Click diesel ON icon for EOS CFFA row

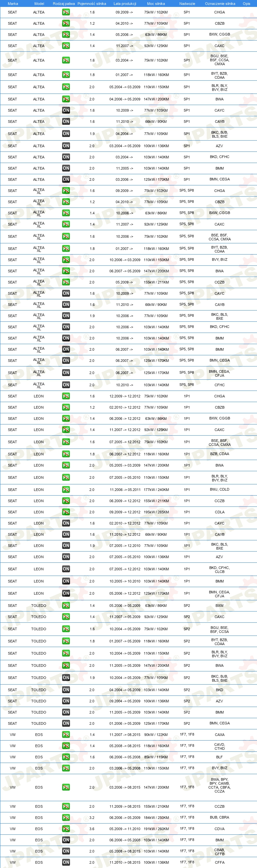point(66,862)
